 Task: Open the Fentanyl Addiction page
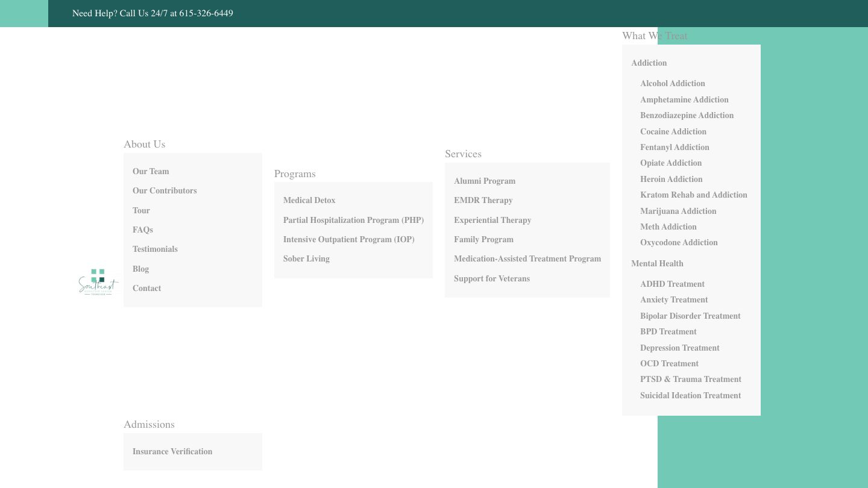[x=675, y=147]
